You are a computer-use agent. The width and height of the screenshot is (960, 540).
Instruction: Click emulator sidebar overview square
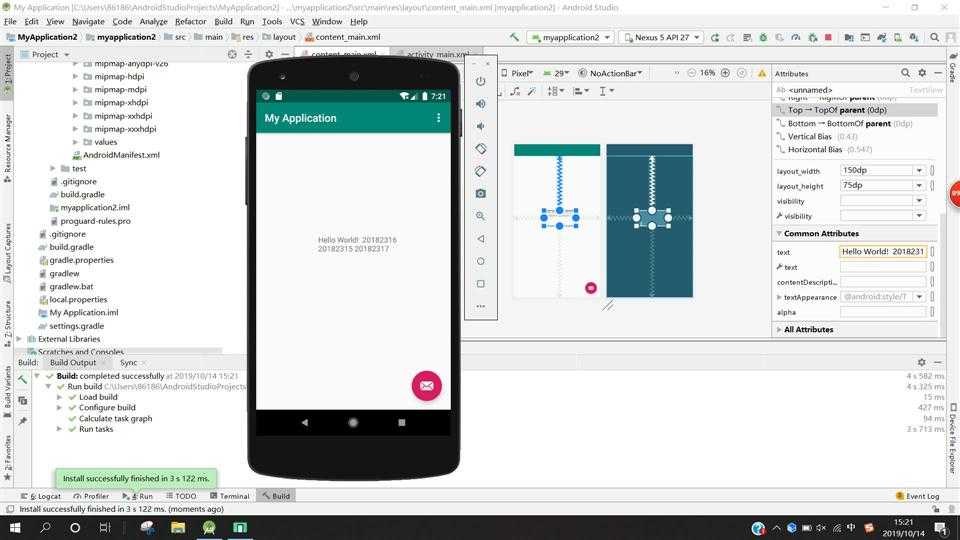[481, 284]
